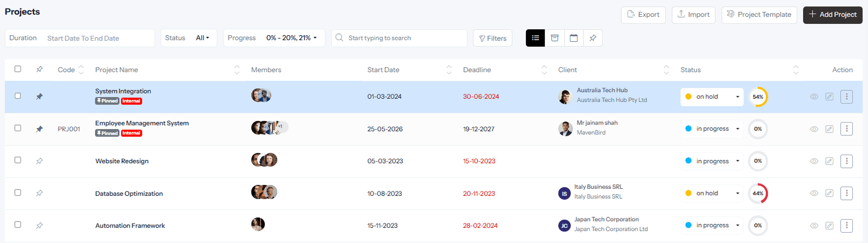Sort by Status column arrows

point(796,69)
